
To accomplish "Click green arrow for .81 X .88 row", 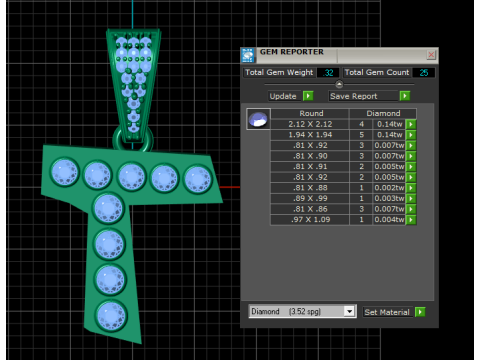I will (411, 188).
